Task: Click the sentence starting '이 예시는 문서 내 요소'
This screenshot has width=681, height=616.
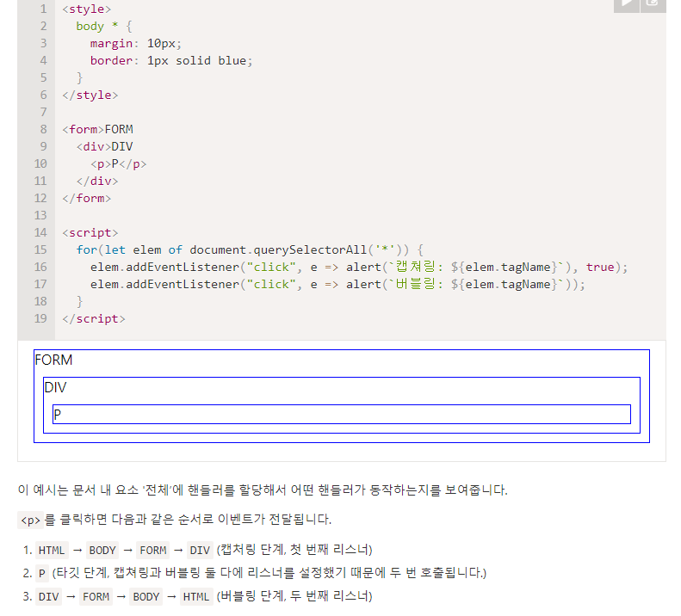Action: (x=263, y=490)
